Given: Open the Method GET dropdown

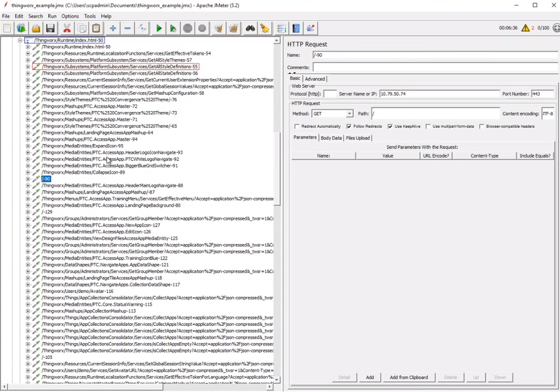Looking at the screenshot, I should [x=349, y=114].
